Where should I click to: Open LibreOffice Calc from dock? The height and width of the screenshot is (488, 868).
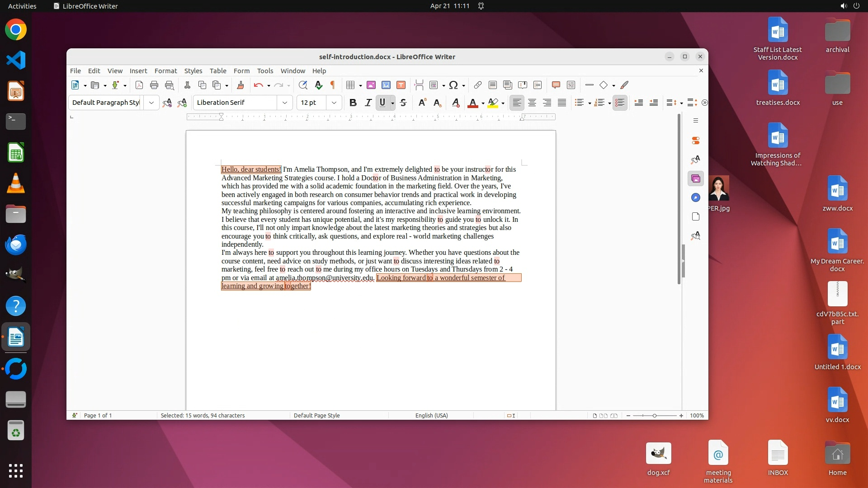coord(16,153)
